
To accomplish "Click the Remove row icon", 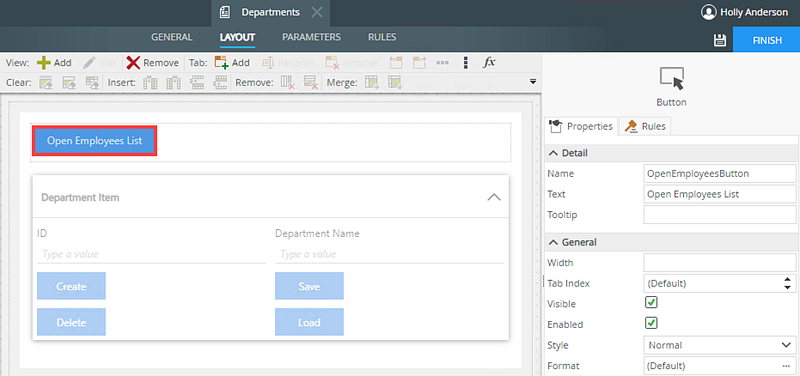I will [x=311, y=82].
